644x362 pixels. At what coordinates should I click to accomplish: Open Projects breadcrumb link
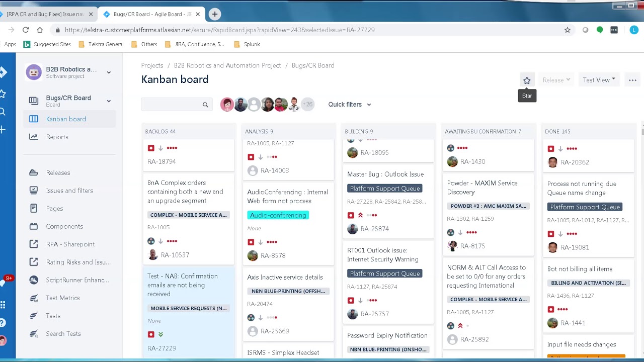tap(152, 65)
